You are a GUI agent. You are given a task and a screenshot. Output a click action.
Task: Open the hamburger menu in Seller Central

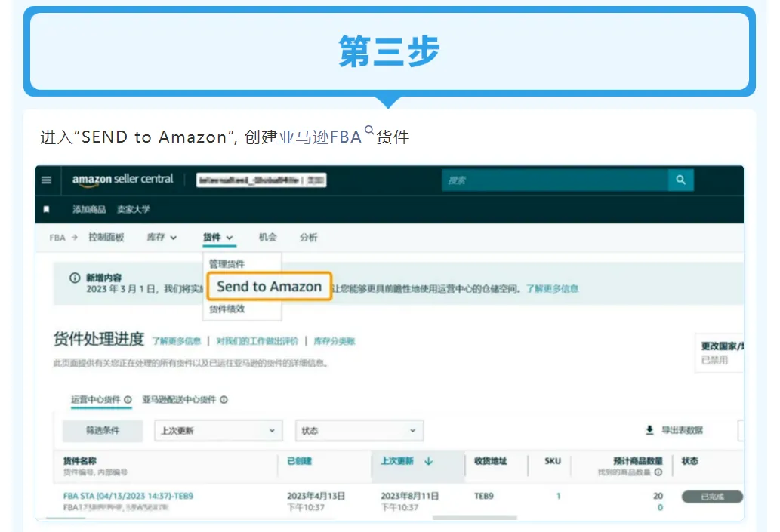[x=46, y=180]
